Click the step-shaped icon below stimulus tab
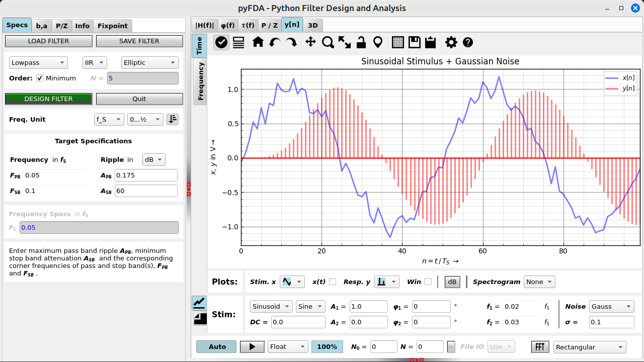The height and width of the screenshot is (362, 644). click(200, 319)
